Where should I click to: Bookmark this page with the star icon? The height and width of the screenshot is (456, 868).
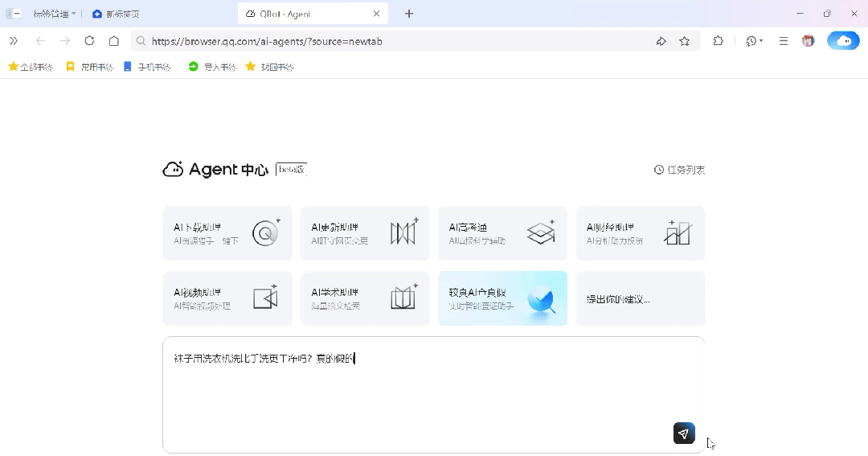[685, 41]
